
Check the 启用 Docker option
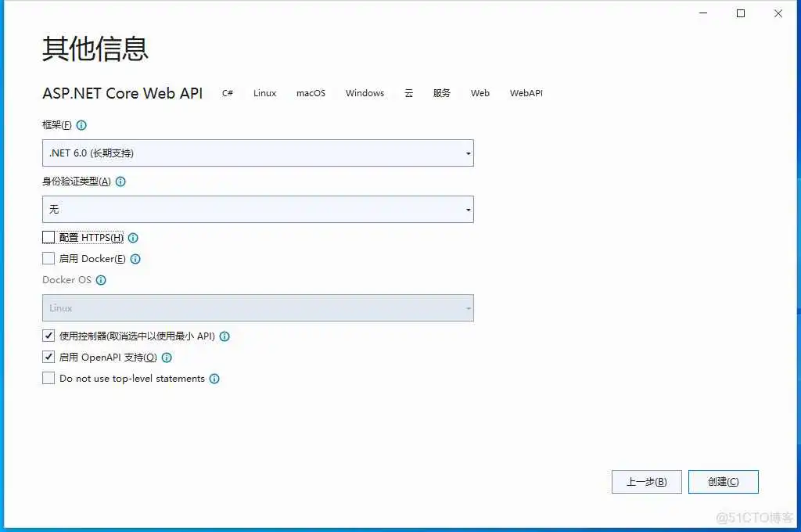[48, 258]
